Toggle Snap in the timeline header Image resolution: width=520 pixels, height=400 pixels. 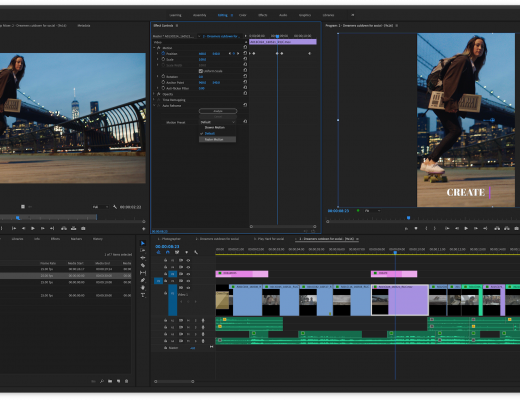coord(168,252)
